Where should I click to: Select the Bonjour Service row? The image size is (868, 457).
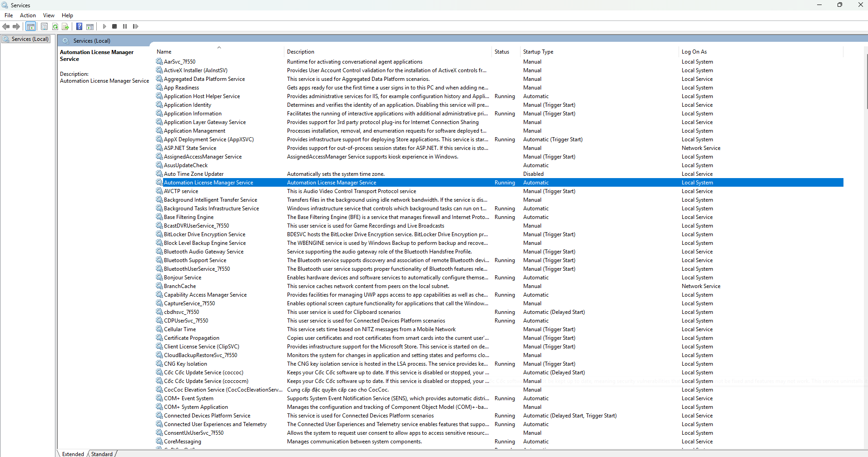tap(183, 278)
